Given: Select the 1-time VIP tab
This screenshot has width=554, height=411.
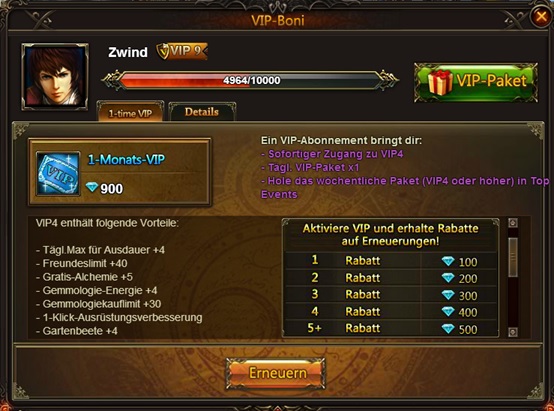Looking at the screenshot, I should (x=130, y=112).
